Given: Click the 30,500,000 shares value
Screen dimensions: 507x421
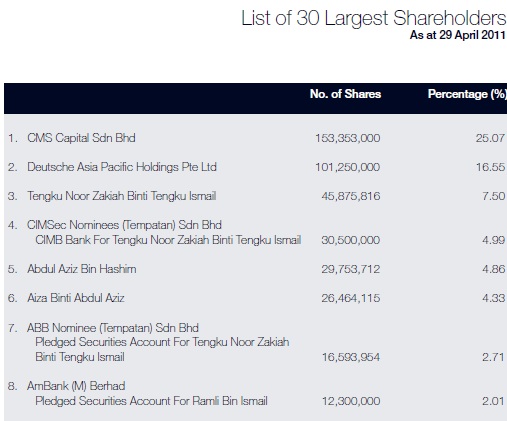Looking at the screenshot, I should (x=351, y=240).
